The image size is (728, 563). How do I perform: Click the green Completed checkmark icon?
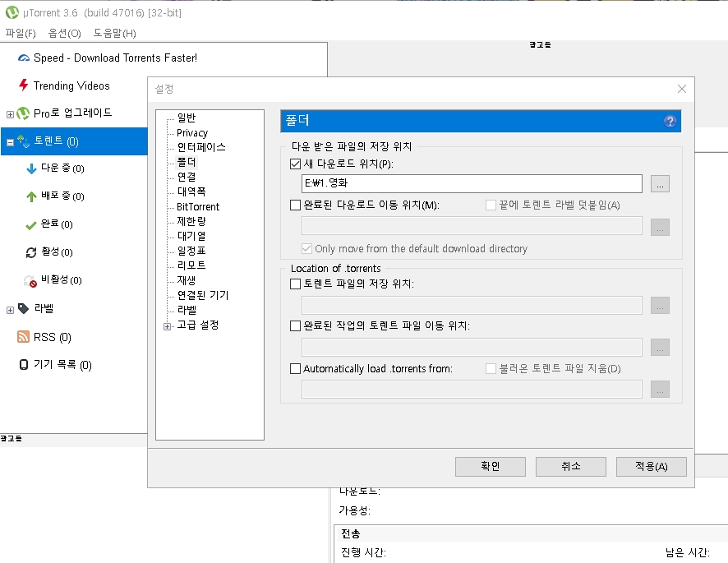click(x=30, y=225)
